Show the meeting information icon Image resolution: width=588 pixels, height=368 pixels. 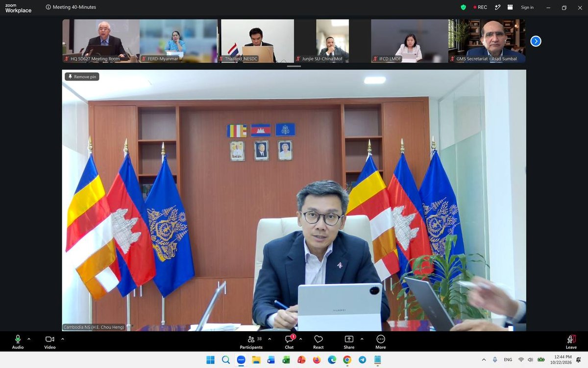coord(48,7)
